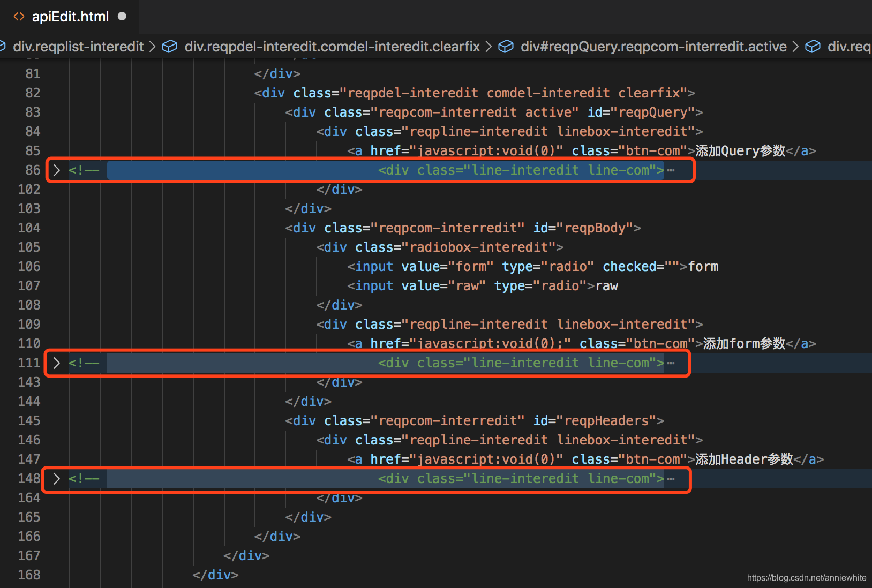This screenshot has height=588, width=872.
Task: Click value="form" attribute on line 106
Action: [448, 267]
